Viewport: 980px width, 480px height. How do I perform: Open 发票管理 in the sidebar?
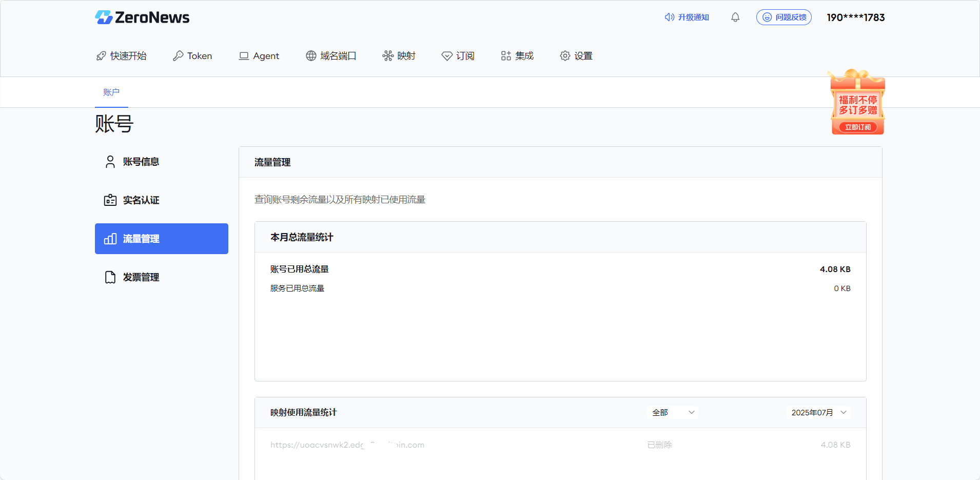click(x=162, y=277)
